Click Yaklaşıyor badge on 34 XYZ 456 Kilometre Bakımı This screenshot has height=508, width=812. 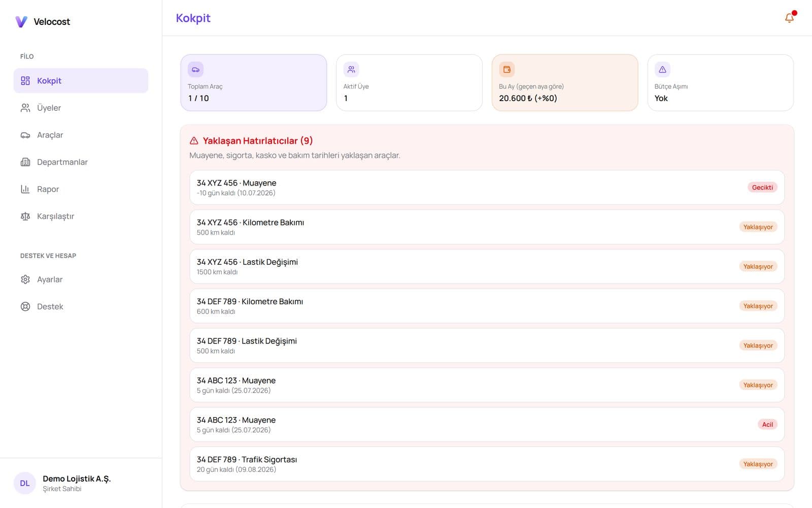[758, 227]
